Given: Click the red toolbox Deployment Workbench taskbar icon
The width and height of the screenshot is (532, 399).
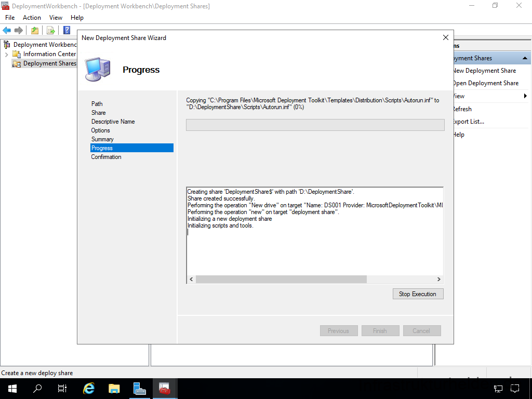Looking at the screenshot, I should click(165, 389).
